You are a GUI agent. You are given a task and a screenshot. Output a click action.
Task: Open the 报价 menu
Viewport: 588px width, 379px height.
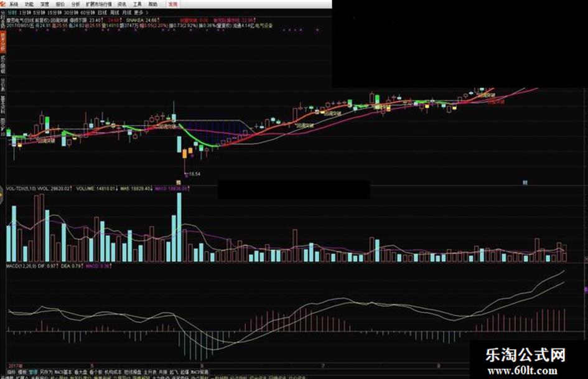click(60, 4)
